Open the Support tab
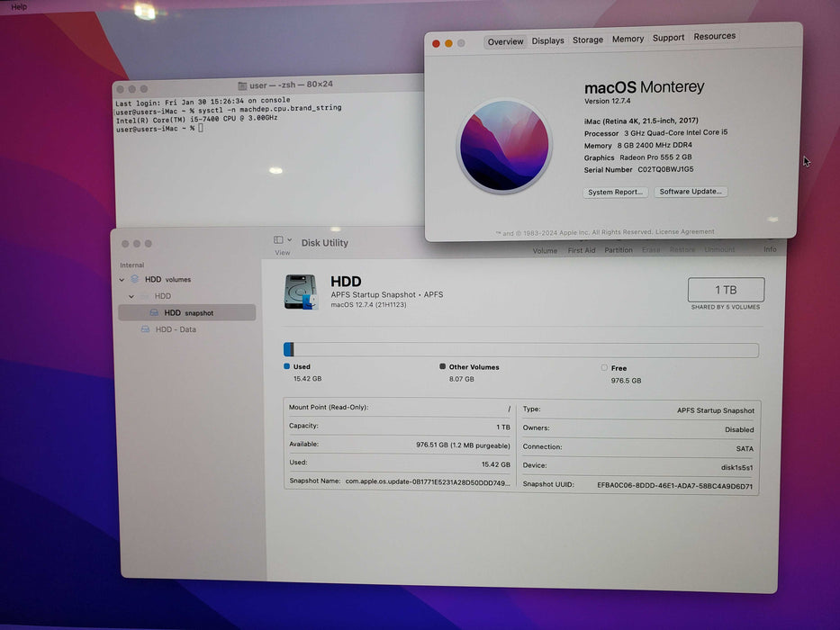The width and height of the screenshot is (840, 630). [668, 38]
